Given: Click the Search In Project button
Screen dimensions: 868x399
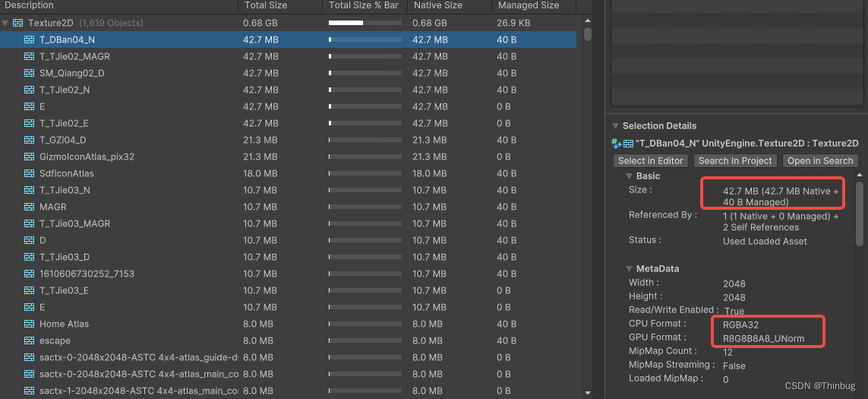Looking at the screenshot, I should [x=735, y=160].
